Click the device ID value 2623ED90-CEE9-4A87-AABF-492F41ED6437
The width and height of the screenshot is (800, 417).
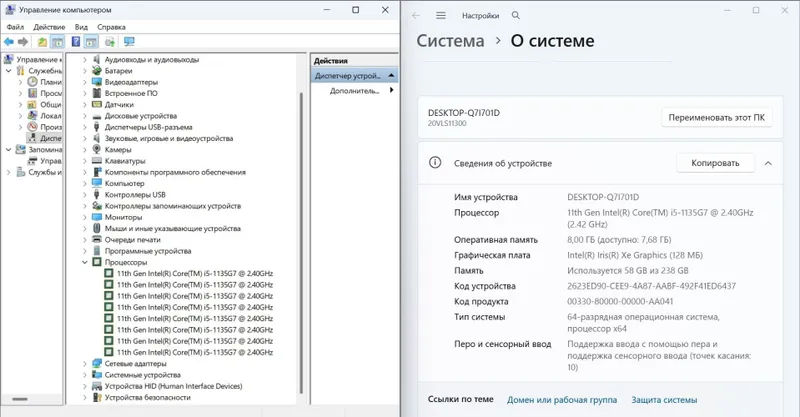[652, 286]
